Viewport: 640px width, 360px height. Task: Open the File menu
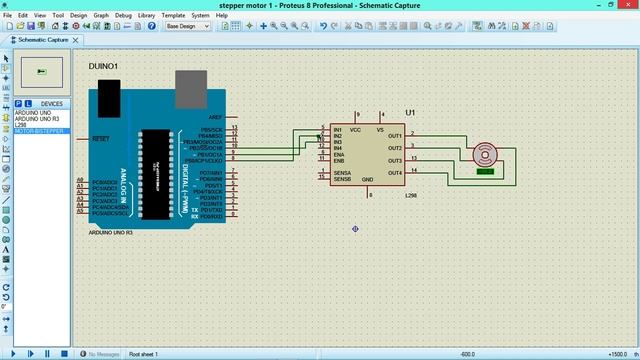click(x=7, y=16)
